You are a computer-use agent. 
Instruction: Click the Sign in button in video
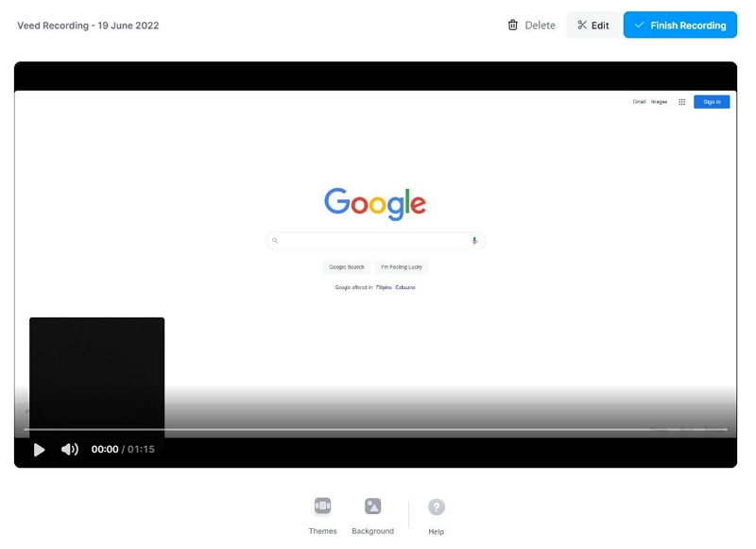[712, 102]
